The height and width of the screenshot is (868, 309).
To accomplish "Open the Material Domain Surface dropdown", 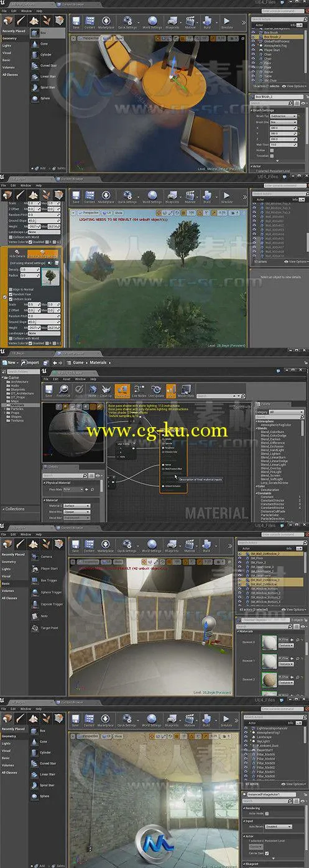I will click(x=77, y=505).
